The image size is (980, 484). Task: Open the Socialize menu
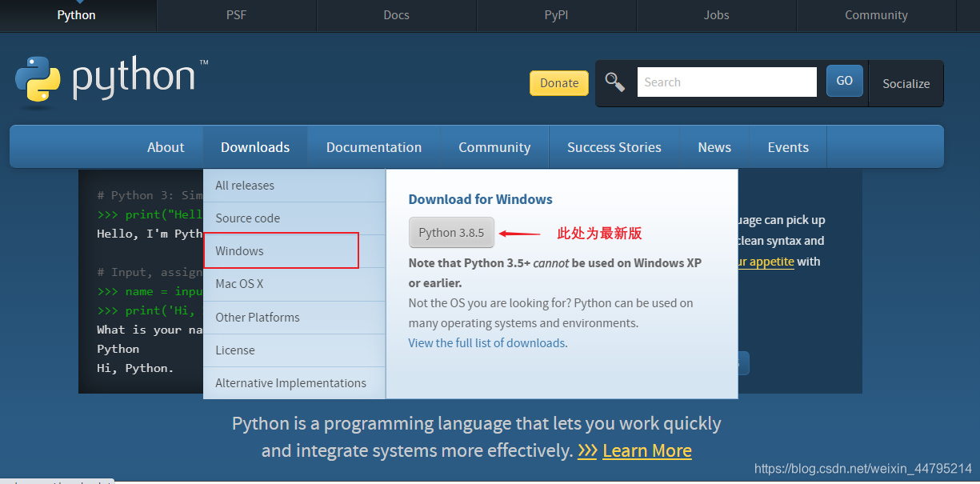(x=906, y=83)
